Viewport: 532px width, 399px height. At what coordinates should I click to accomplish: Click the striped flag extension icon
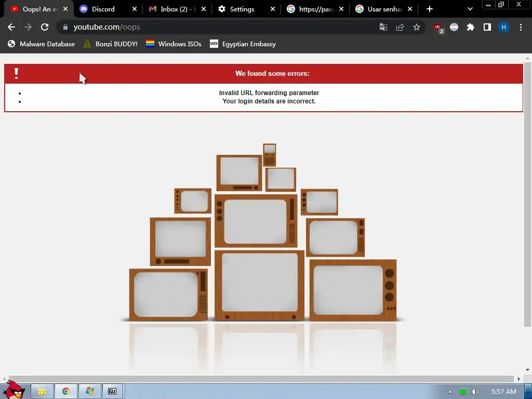pos(454,27)
